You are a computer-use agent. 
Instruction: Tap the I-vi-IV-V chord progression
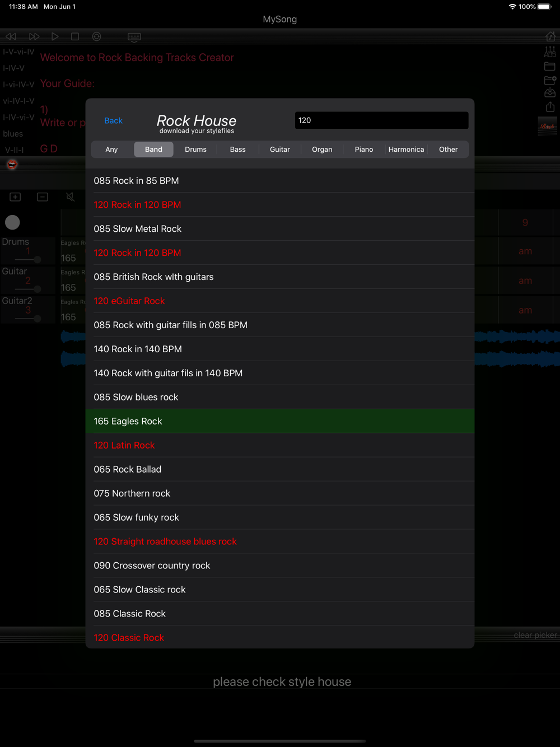point(18,85)
